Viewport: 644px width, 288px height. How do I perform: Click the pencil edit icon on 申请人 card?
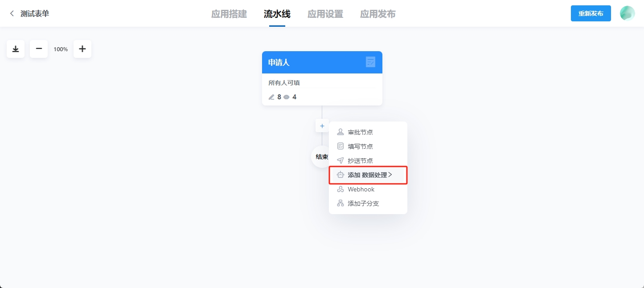coord(271,97)
